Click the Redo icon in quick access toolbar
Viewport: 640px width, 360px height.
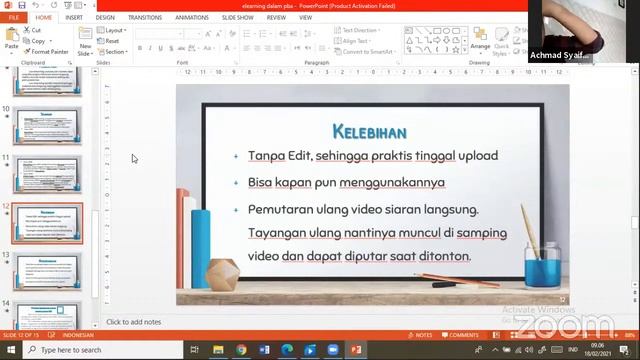54,5
